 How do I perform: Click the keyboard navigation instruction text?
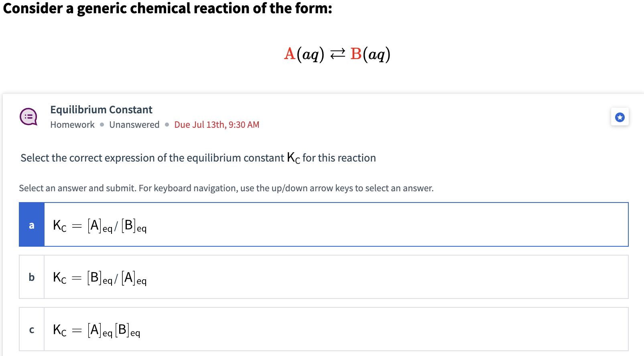(x=226, y=188)
